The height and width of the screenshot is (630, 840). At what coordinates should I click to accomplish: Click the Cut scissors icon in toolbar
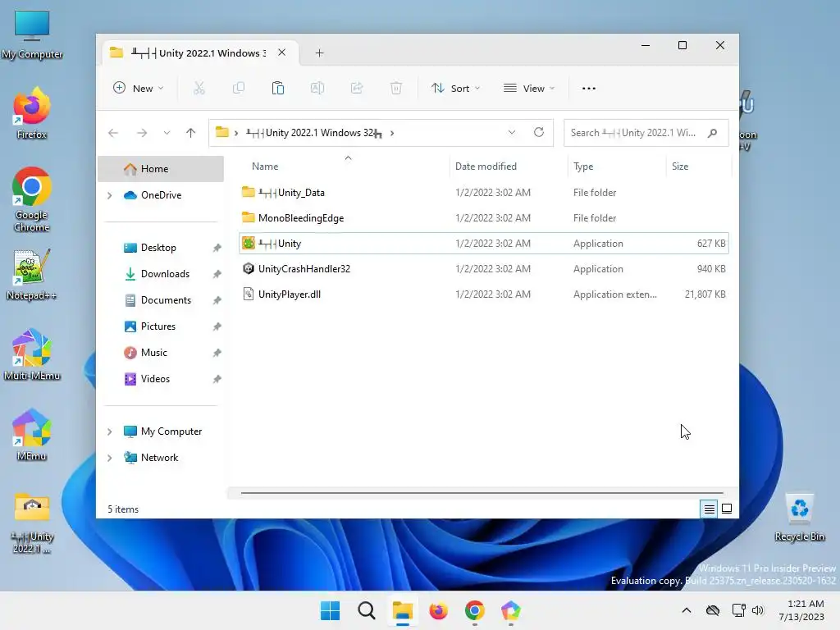pyautogui.click(x=199, y=89)
